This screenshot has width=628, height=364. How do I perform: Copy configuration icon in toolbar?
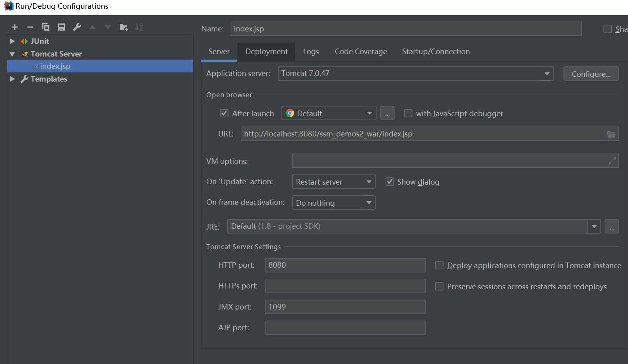tap(46, 27)
